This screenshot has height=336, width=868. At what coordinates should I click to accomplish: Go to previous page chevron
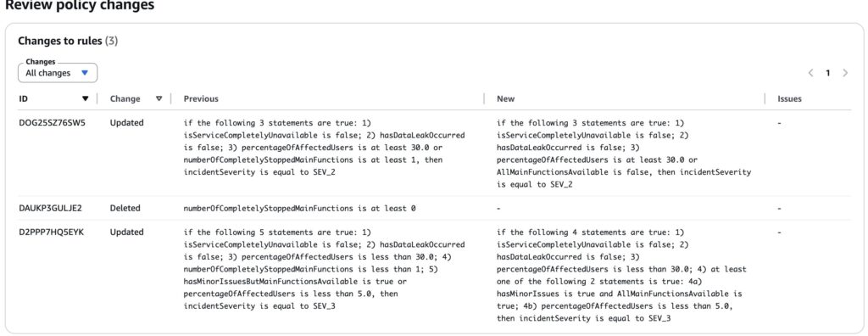[x=811, y=73]
